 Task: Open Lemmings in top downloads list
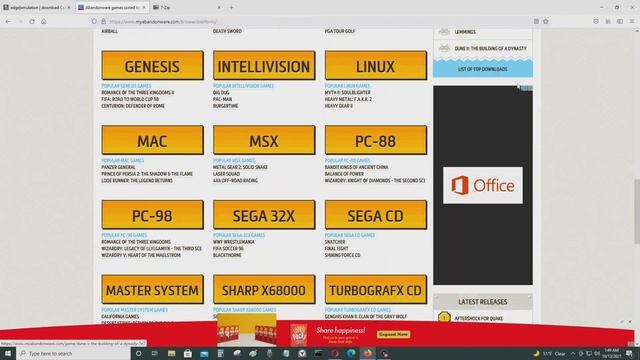pos(465,32)
